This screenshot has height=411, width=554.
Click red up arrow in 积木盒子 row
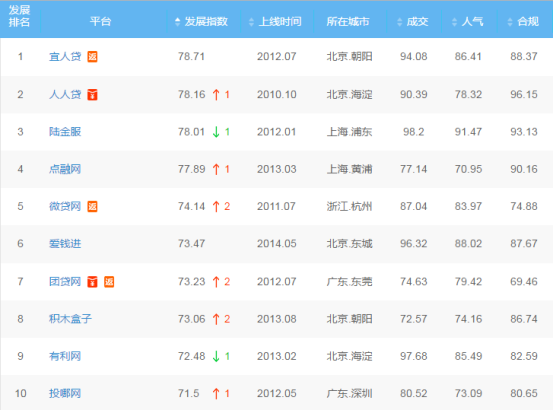(x=216, y=319)
